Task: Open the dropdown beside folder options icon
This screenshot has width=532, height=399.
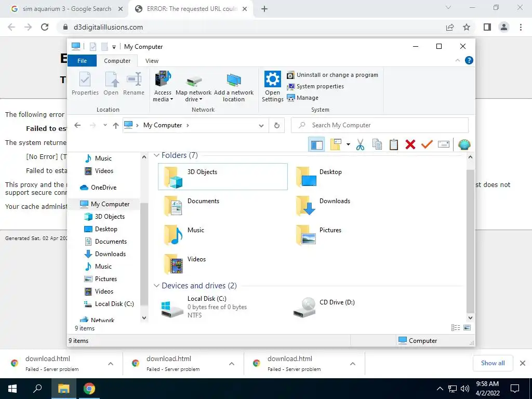Action: (x=348, y=144)
